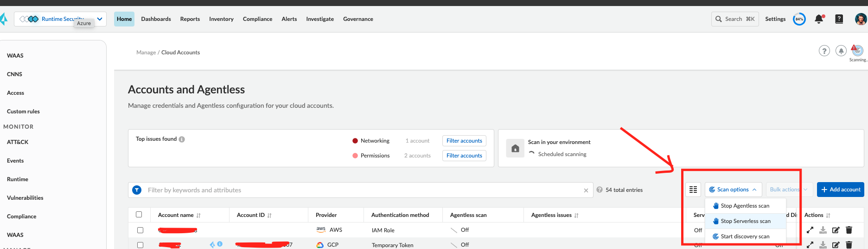Screen dimensions: 868x249
Task: Check the AWS account row checkbox
Action: (140, 230)
